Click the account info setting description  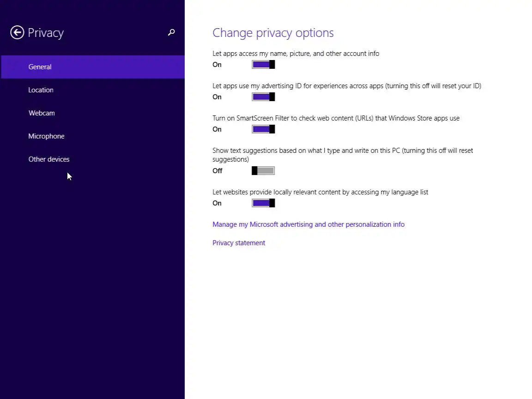[296, 54]
